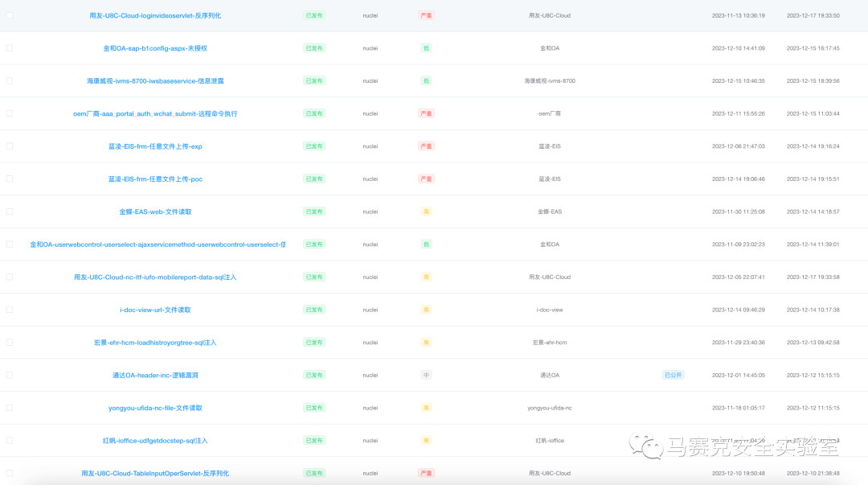
Task: Check the 红帆-ioffice-udfgetdocstep row checkbox
Action: pos(10,441)
